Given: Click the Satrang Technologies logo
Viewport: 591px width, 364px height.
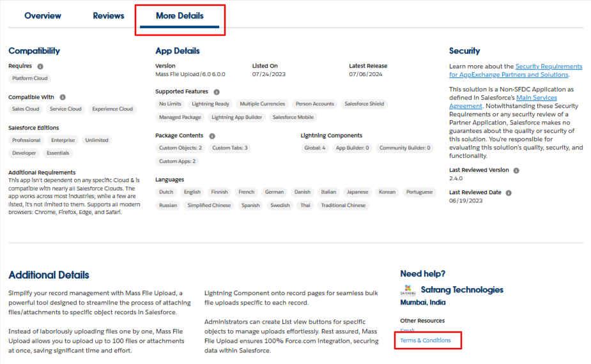Looking at the screenshot, I should pos(408,290).
